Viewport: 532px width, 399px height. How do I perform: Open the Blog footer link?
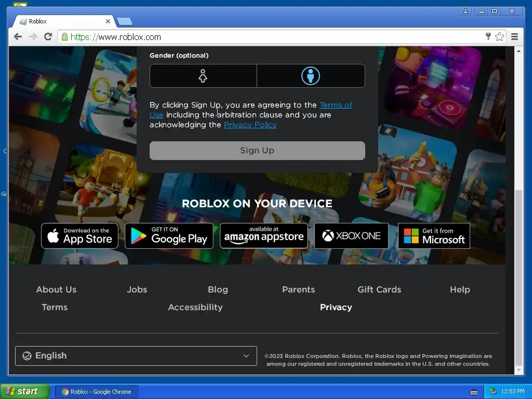pos(218,289)
